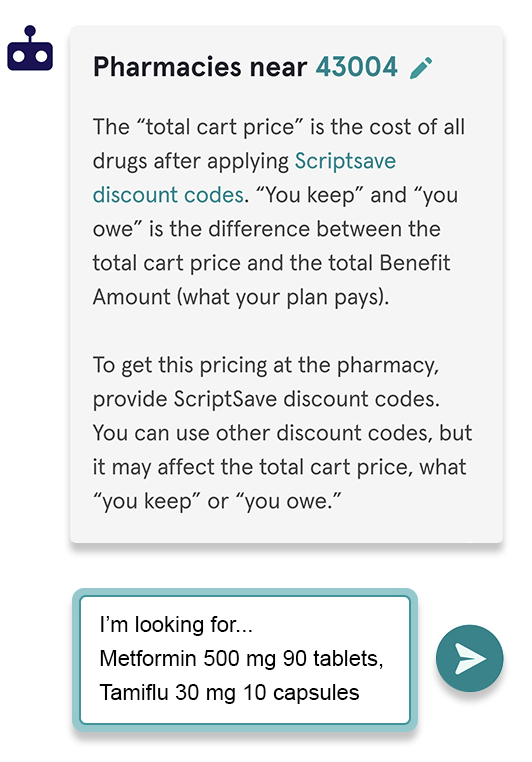Click 'it may affect the total cart price' line
The height and width of the screenshot is (762, 532).
coord(279,467)
